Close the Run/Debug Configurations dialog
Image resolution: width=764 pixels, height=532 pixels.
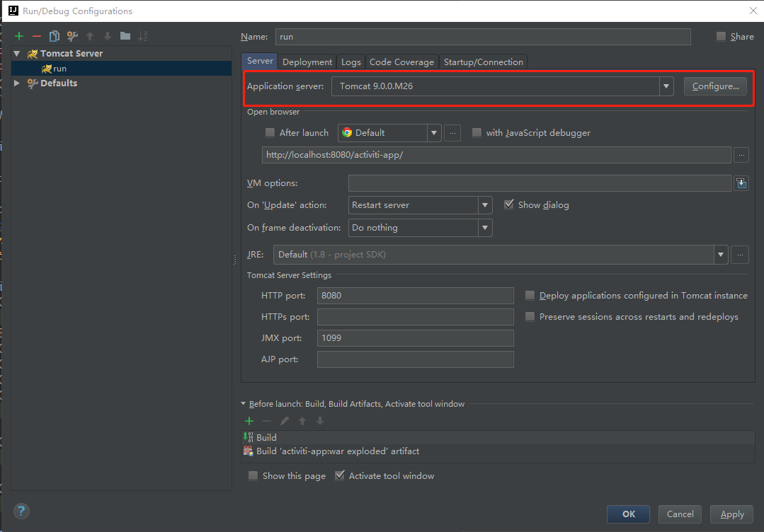pos(753,11)
